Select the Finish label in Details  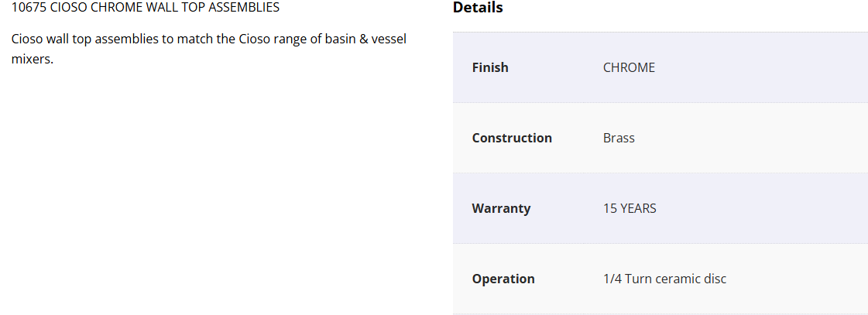490,67
